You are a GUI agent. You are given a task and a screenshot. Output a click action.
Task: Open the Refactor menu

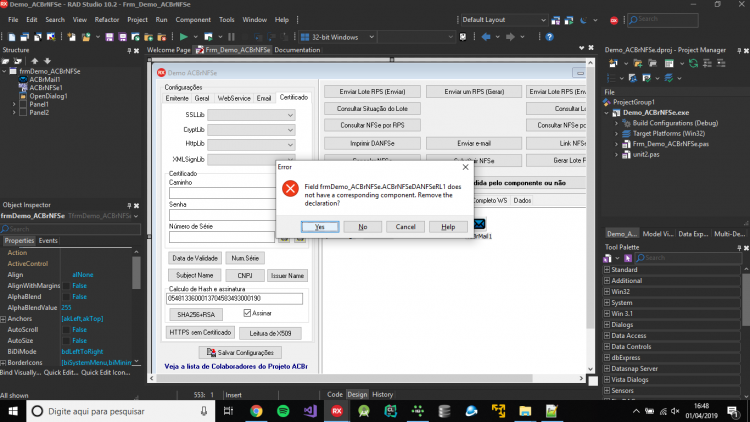[x=107, y=20]
